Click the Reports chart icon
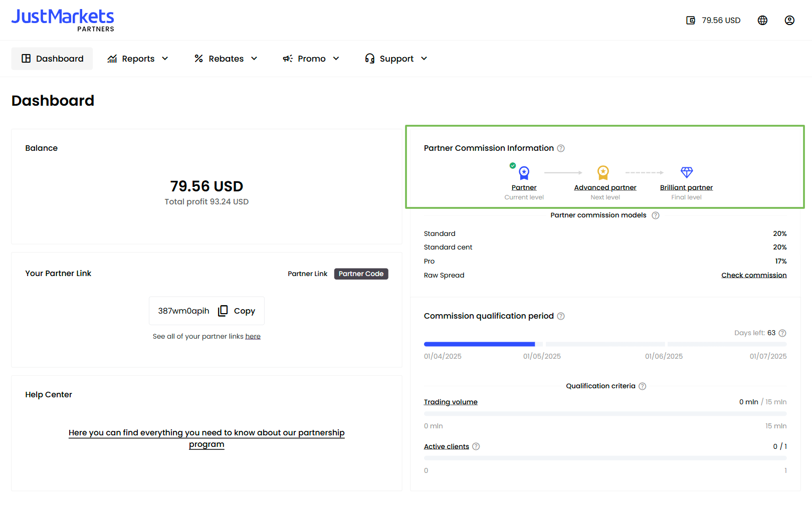This screenshot has width=812, height=507. point(112,59)
